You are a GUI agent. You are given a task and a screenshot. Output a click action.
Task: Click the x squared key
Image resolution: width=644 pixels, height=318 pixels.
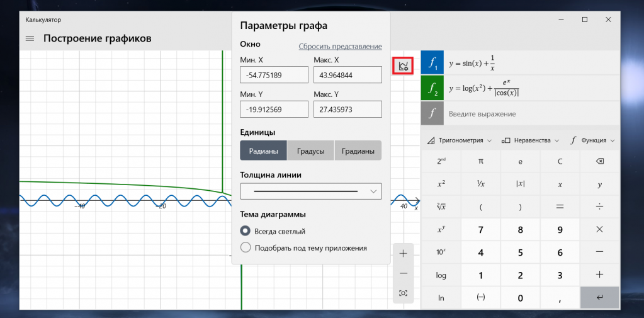tap(441, 185)
